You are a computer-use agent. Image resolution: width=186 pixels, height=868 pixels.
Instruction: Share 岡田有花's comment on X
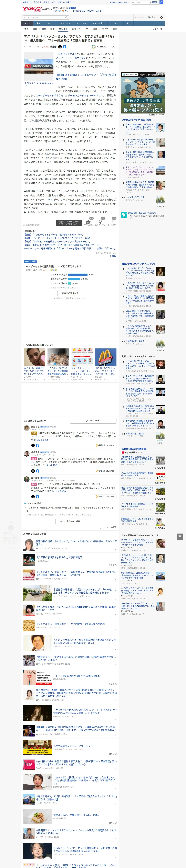click(33, 445)
